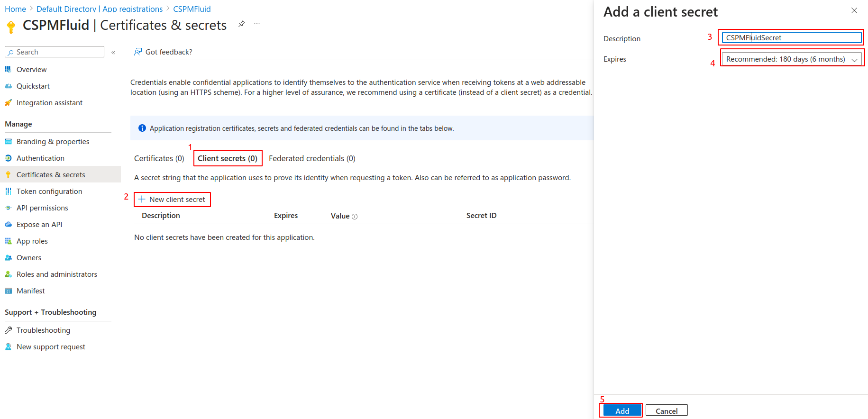Click New client secret button
This screenshot has height=419, width=868.
pos(172,199)
